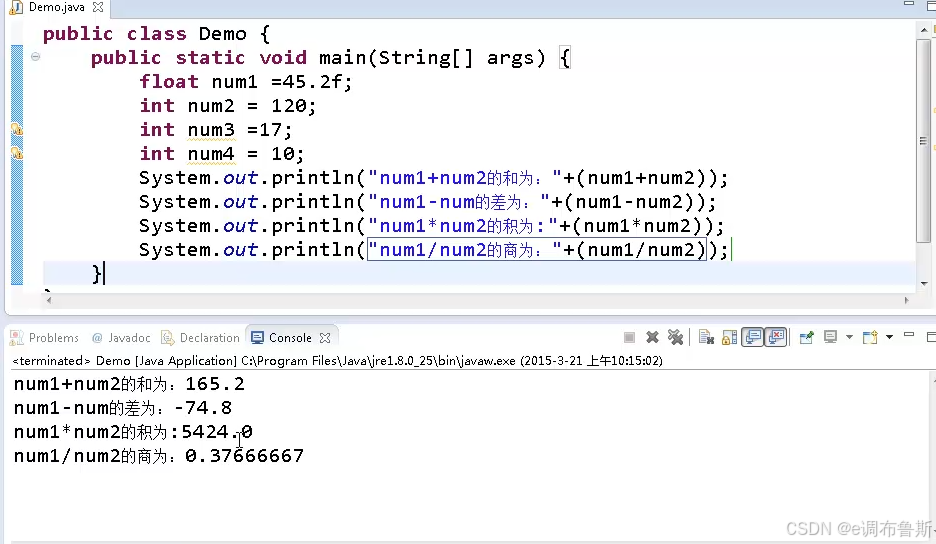Click the num3 warning marker in gutter
This screenshot has height=544, width=936.
(17, 129)
